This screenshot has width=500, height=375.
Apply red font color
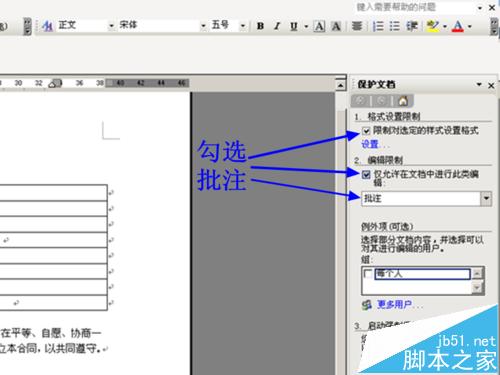458,26
